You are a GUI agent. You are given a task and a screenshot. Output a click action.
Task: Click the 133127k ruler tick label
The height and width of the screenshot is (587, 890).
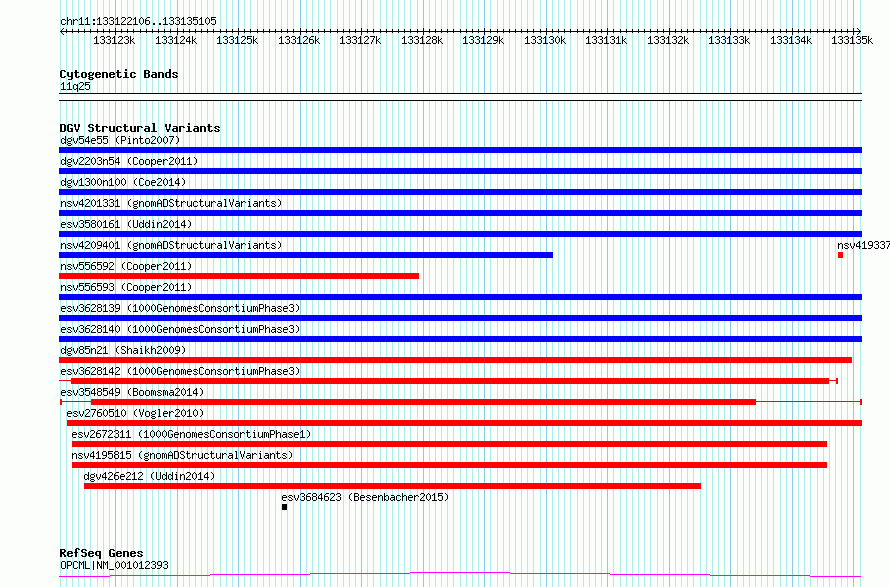(360, 40)
